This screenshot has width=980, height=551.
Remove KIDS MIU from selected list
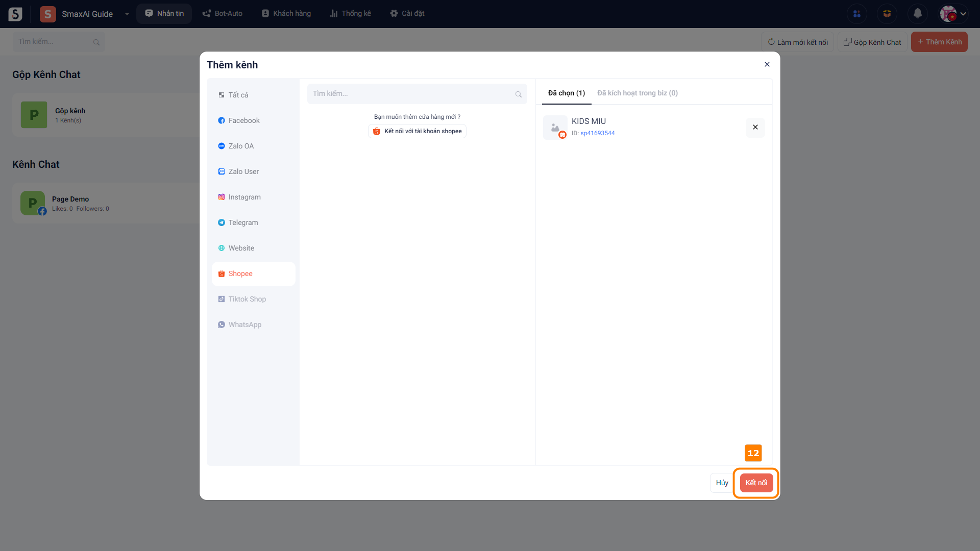pyautogui.click(x=755, y=127)
